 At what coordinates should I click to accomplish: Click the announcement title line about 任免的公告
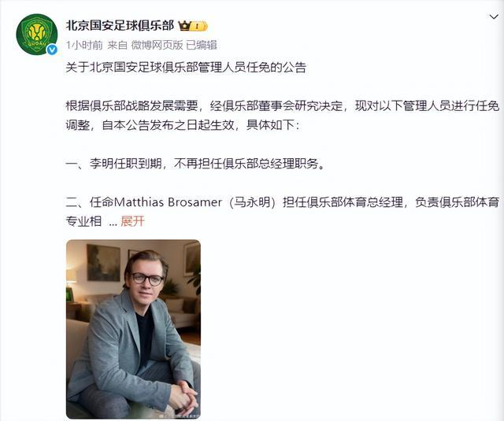[186, 68]
